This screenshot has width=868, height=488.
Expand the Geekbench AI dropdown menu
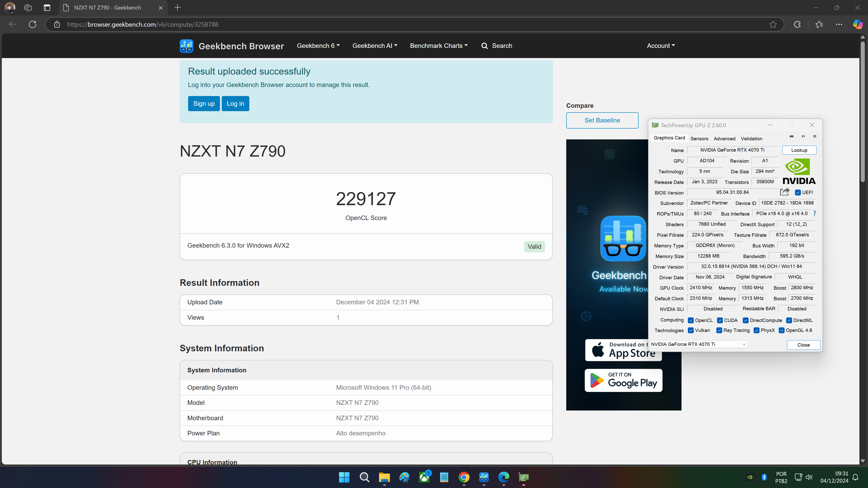point(375,46)
